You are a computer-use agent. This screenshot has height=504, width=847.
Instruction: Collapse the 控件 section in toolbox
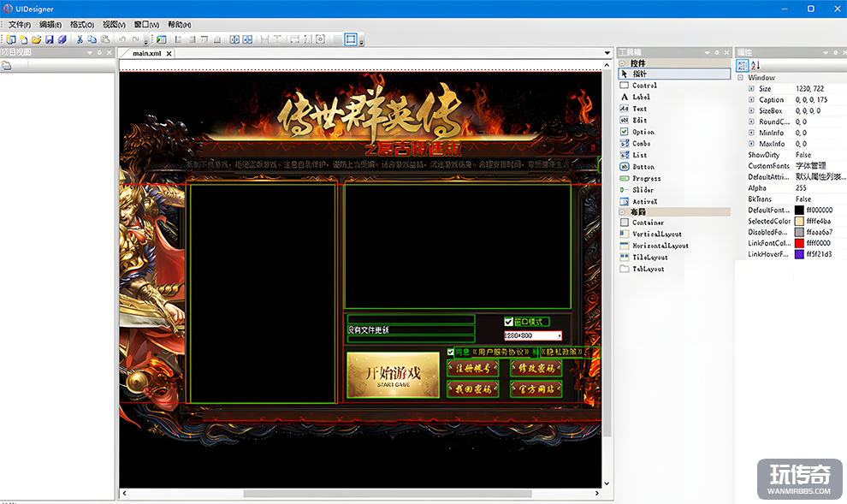click(x=622, y=63)
